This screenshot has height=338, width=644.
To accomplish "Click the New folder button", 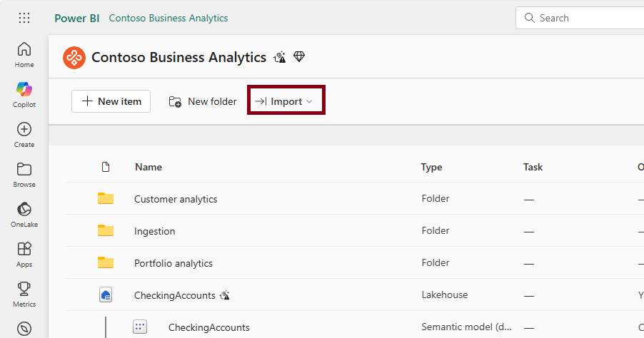I will 203,101.
